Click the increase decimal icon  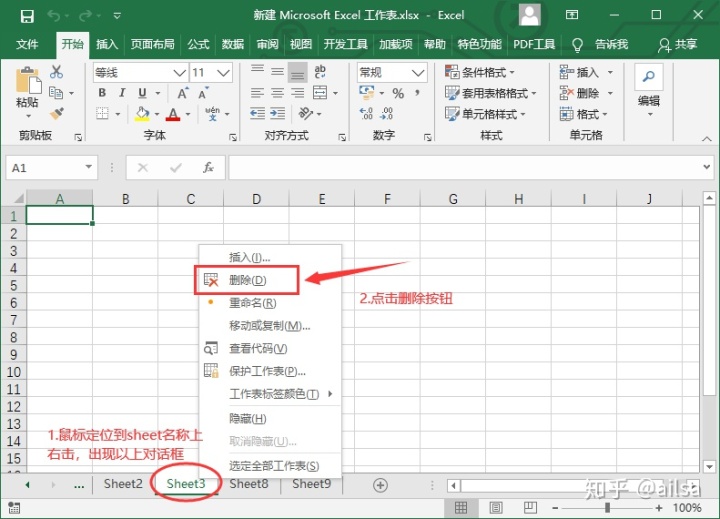click(x=366, y=113)
